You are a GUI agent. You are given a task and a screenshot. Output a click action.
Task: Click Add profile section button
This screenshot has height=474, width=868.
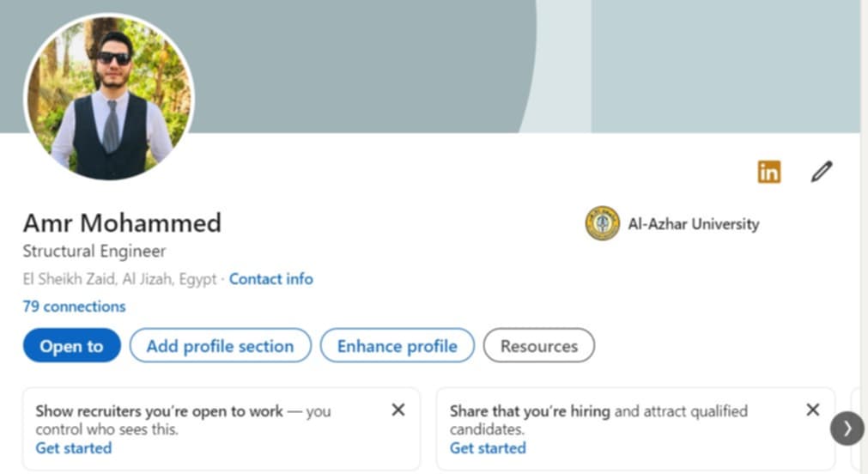[x=221, y=345]
